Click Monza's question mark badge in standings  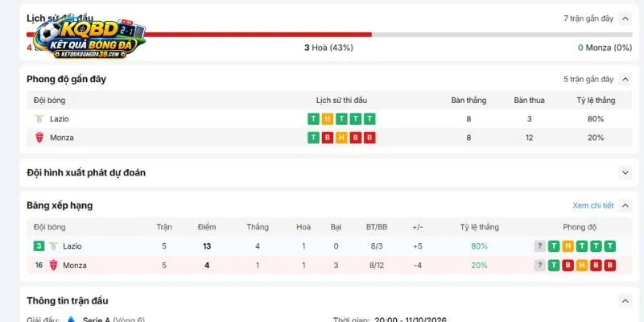point(539,266)
